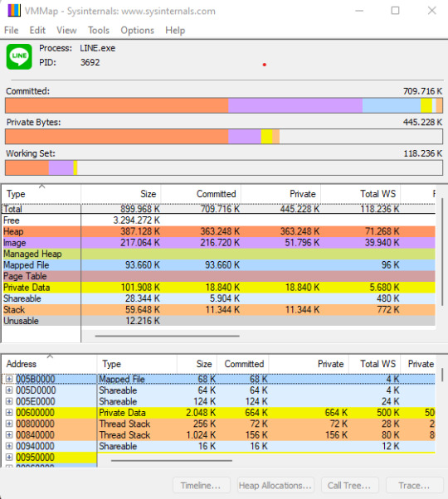Click the Call Tree... button
This screenshot has width=448, height=499.
coord(349,485)
